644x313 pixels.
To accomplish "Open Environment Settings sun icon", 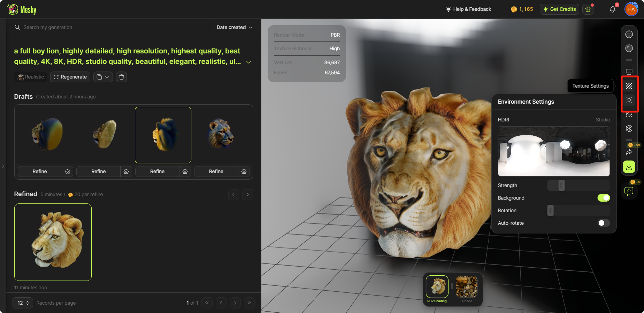I will tap(629, 100).
